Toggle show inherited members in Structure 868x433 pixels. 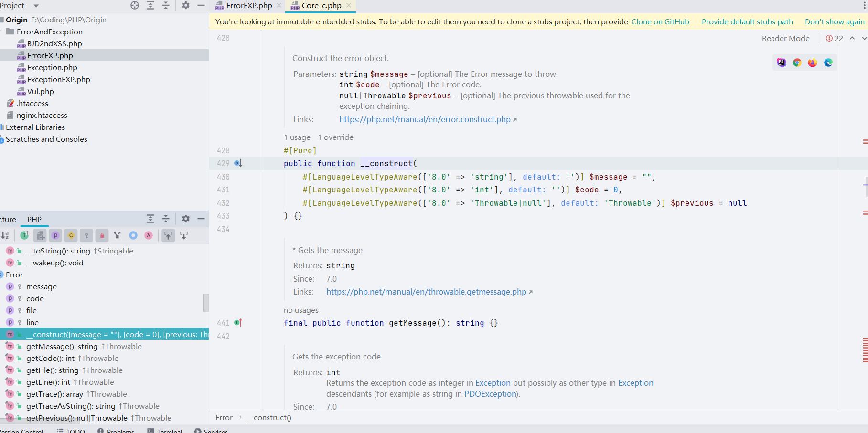click(x=25, y=235)
